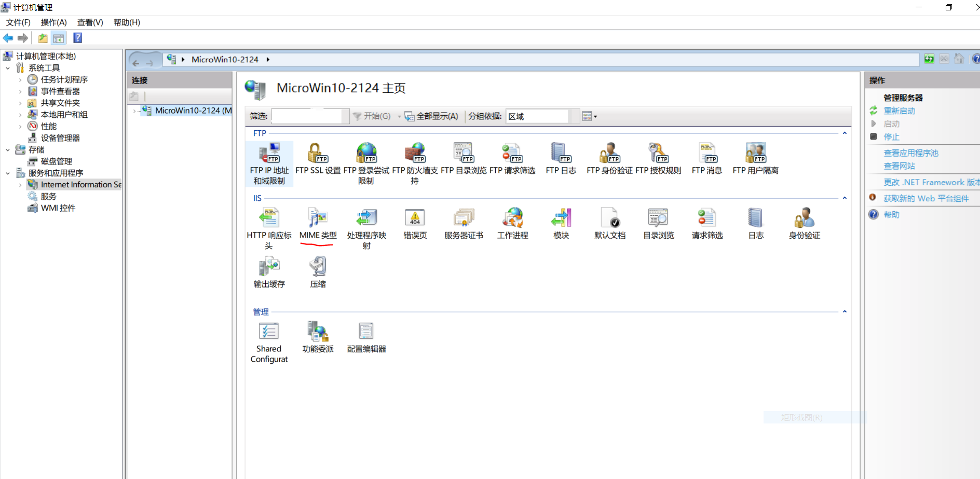Click 停止 in actions pane

(x=891, y=136)
